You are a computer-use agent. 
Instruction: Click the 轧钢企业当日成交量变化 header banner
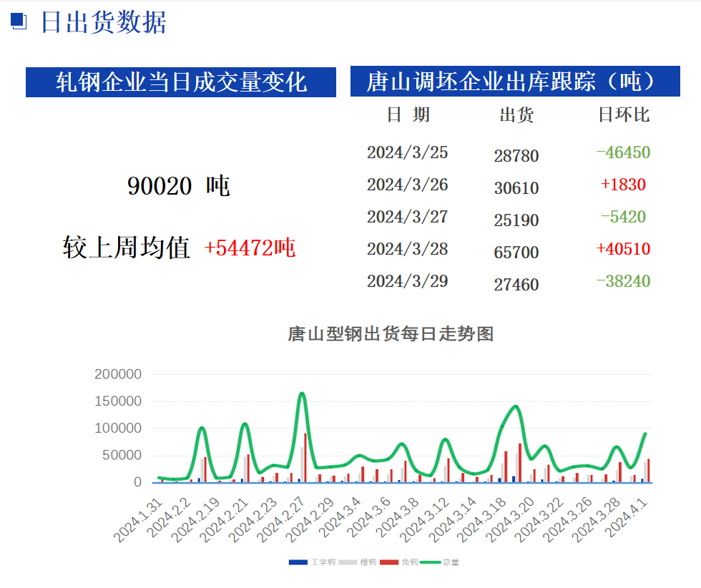[181, 82]
